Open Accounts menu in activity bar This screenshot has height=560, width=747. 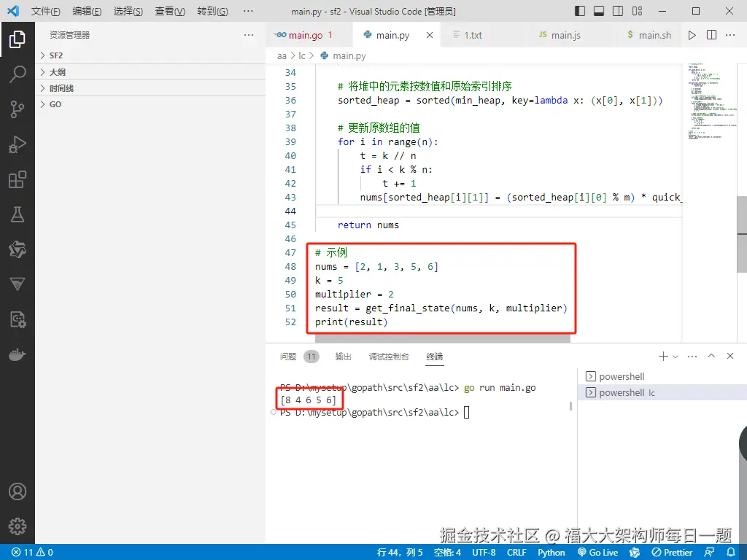pos(18,491)
